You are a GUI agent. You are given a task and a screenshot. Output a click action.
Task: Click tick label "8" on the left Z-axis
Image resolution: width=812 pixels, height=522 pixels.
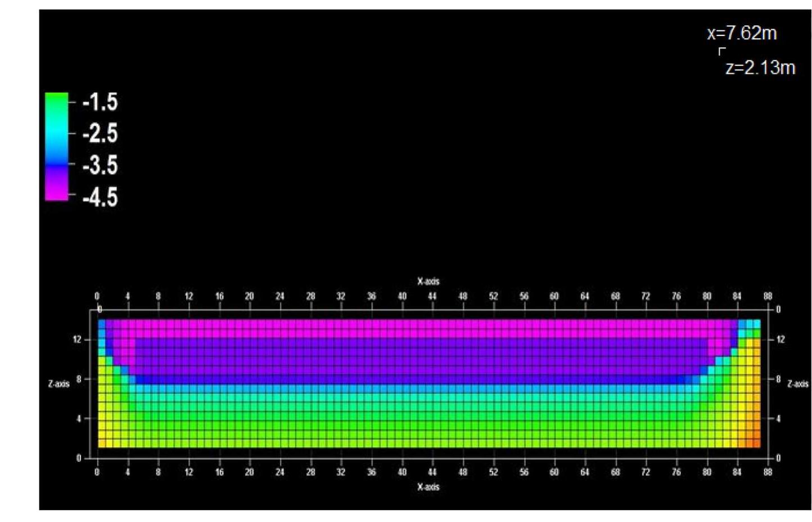pos(79,379)
